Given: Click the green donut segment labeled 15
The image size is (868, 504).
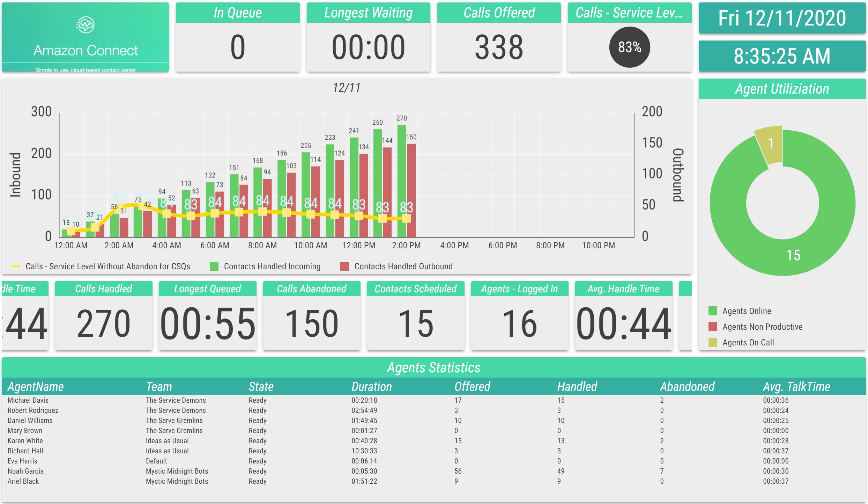Looking at the screenshot, I should click(793, 255).
